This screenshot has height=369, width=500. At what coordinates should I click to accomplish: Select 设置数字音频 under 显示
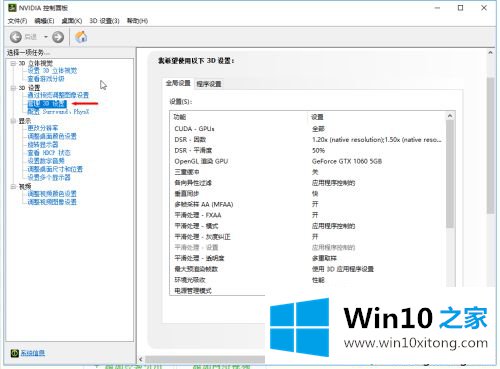coord(46,161)
